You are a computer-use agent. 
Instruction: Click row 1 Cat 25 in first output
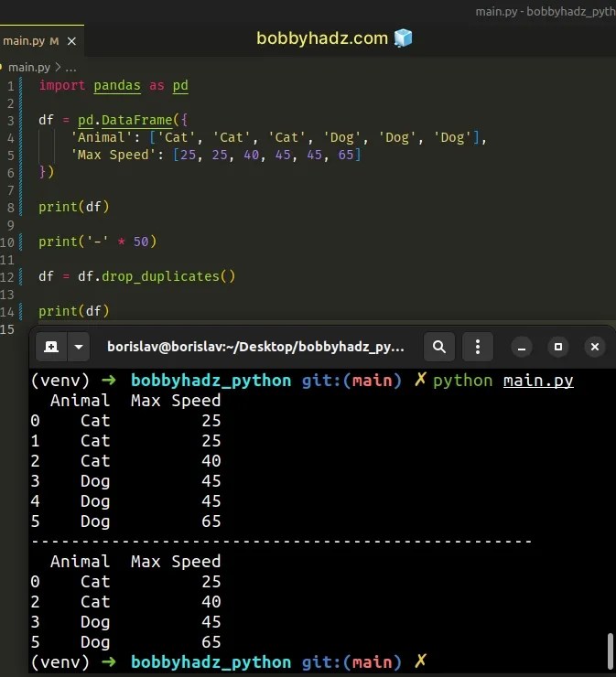tap(125, 441)
